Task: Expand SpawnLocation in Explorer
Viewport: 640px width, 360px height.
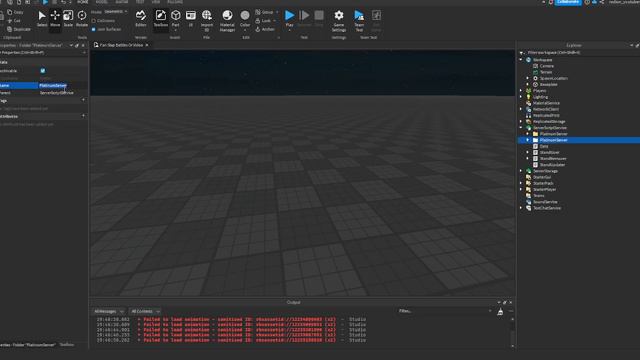Action: click(527, 78)
